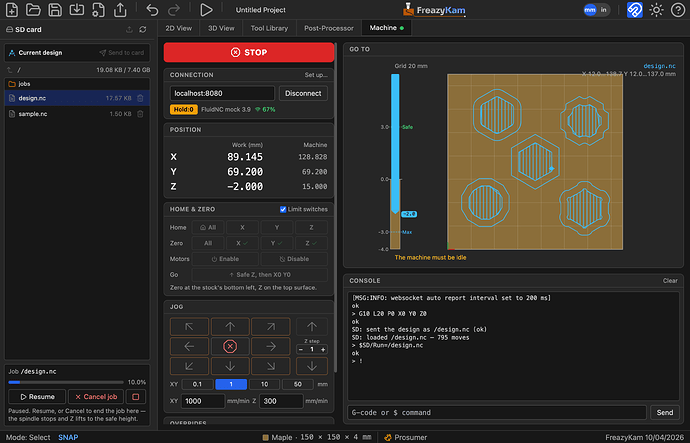This screenshot has width=690, height=443.
Task: Jog Y axis up arrow
Action: click(230, 327)
